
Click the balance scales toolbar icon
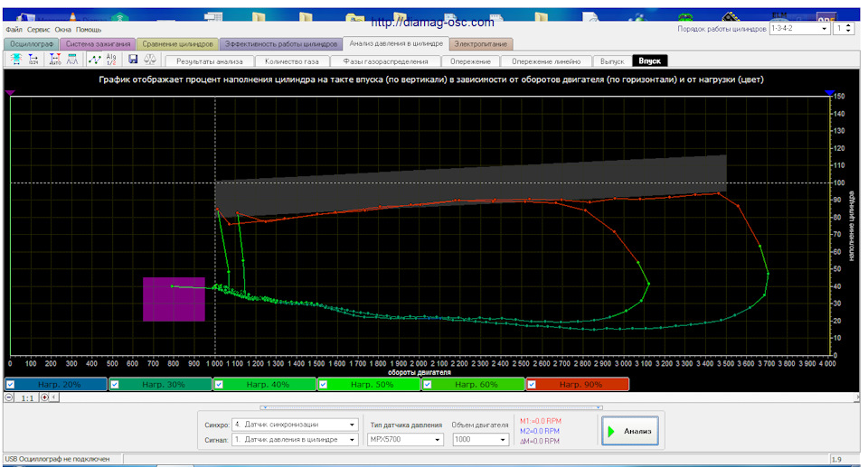[x=148, y=59]
